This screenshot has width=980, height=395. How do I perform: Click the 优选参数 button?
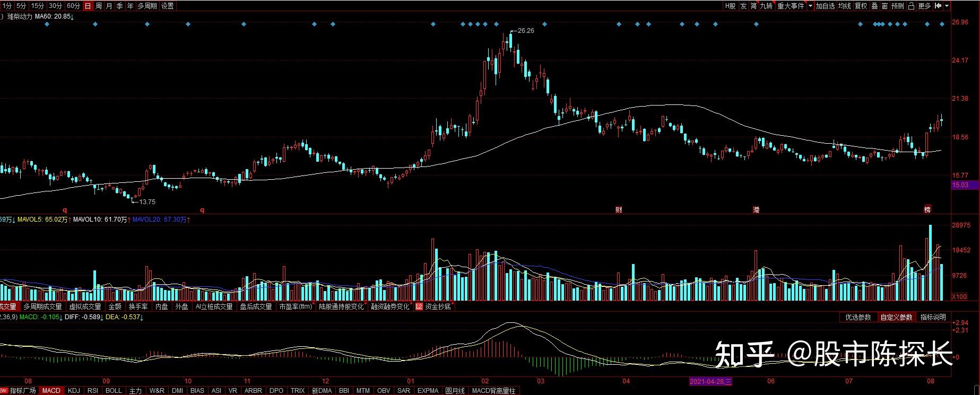pos(858,317)
